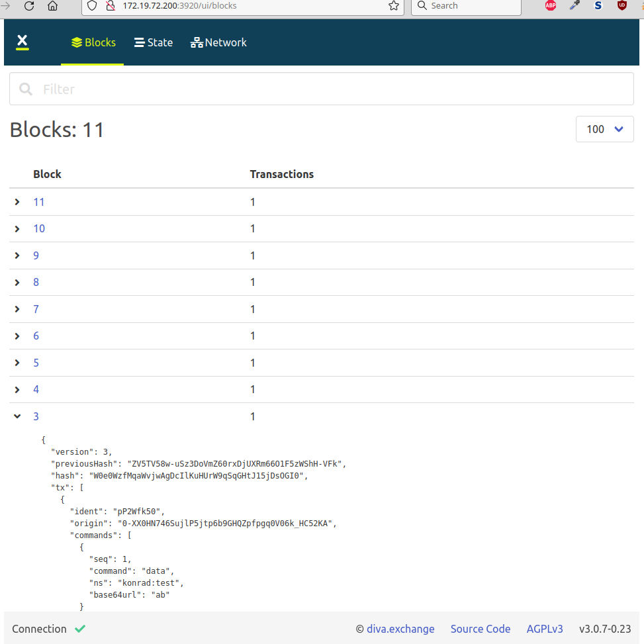Collapse block 3 details chevron

point(17,416)
